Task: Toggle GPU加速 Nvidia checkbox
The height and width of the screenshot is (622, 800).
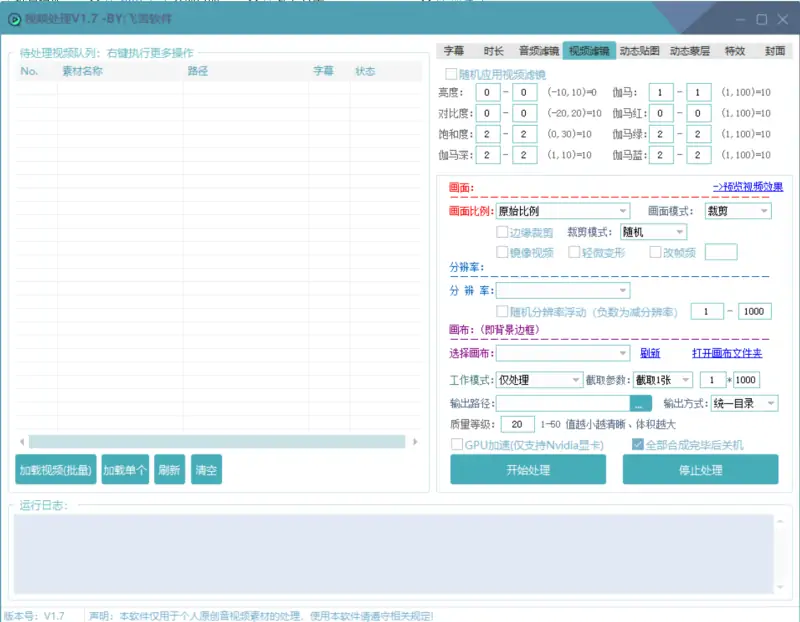Action: click(x=457, y=445)
